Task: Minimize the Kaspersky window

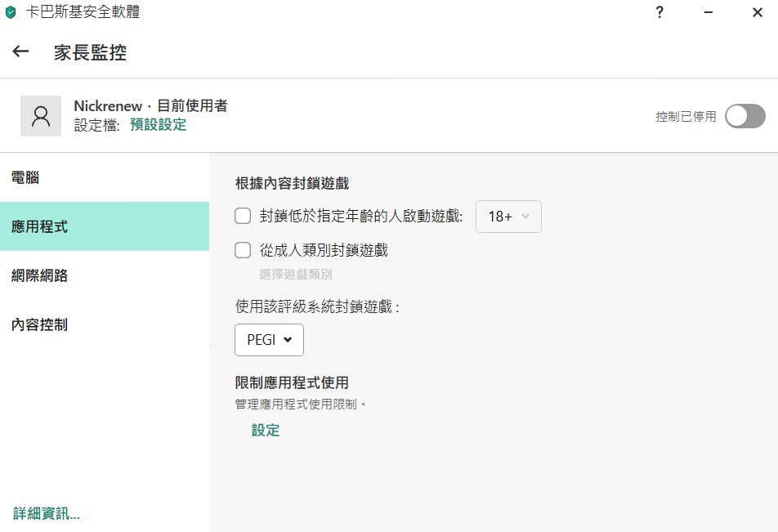Action: 709,12
